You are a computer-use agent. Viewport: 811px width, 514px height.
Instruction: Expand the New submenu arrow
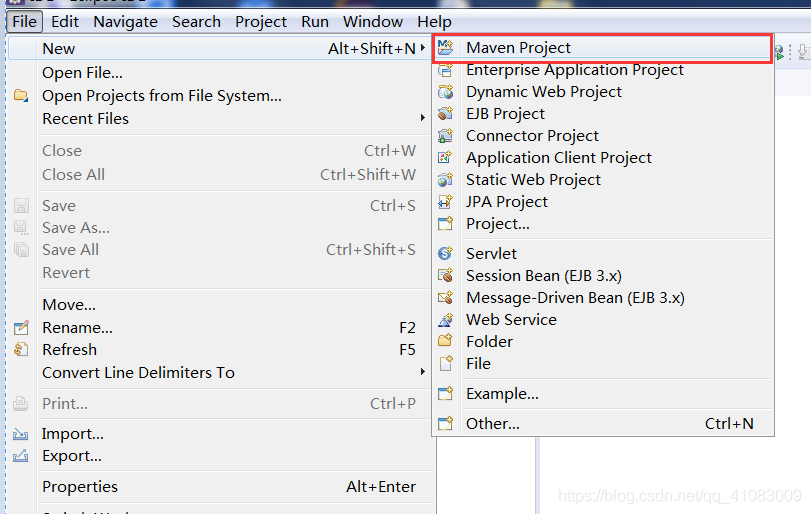point(423,48)
